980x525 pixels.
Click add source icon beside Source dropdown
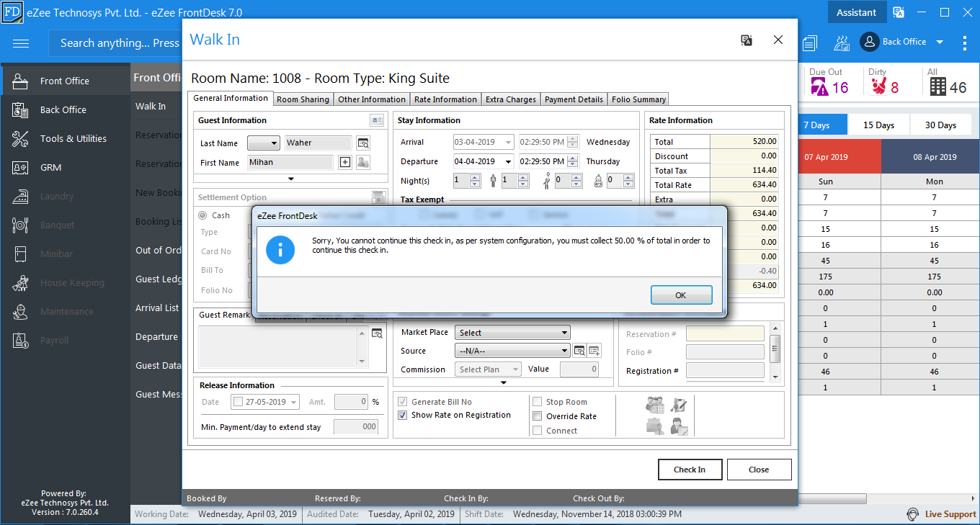594,351
